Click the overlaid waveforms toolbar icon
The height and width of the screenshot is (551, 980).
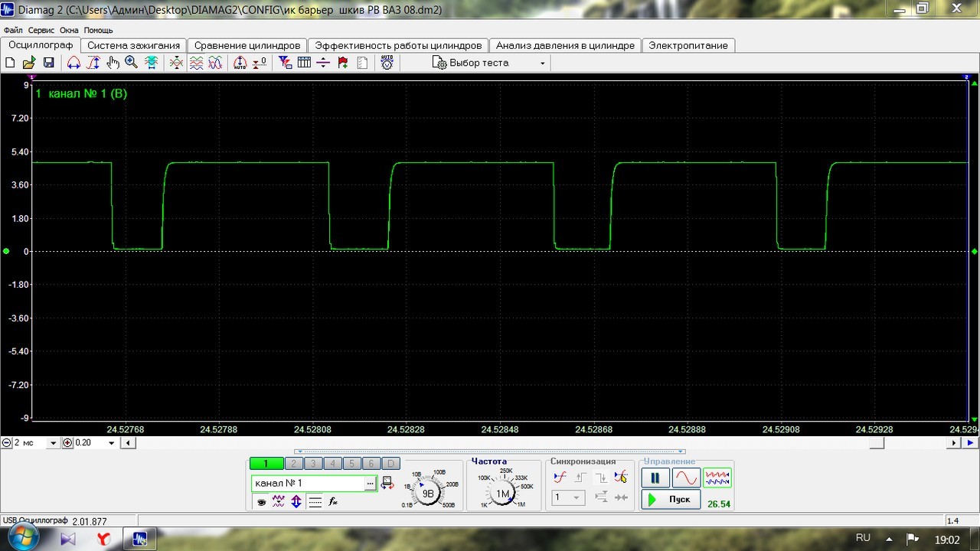(x=215, y=63)
